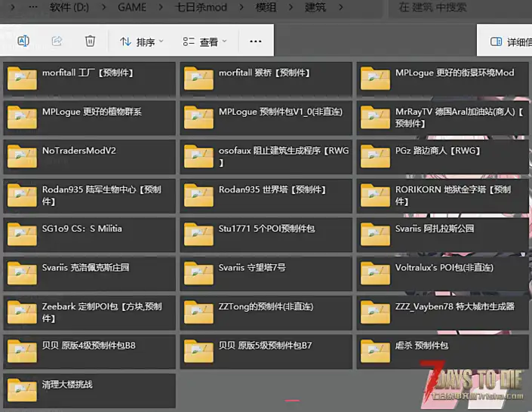Select folder icon of Svariis 阿扎拉斯公园
This screenshot has width=532, height=412.
coord(375,234)
